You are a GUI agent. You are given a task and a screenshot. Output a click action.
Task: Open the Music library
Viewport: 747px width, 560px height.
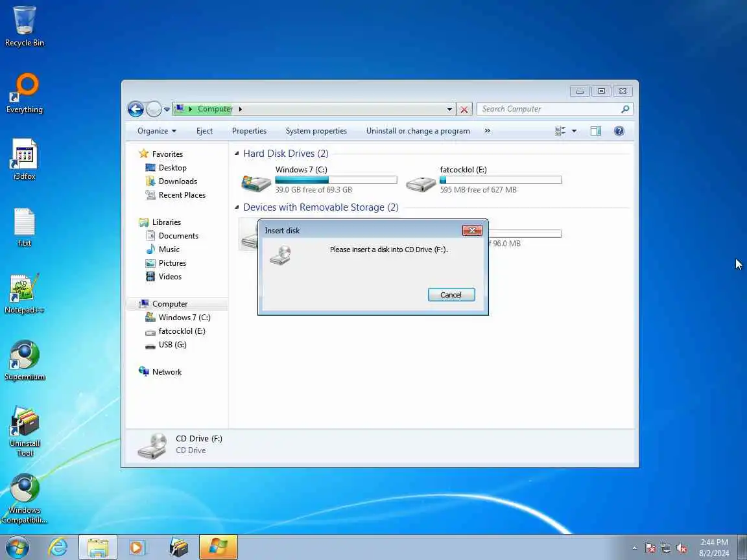tap(163, 250)
